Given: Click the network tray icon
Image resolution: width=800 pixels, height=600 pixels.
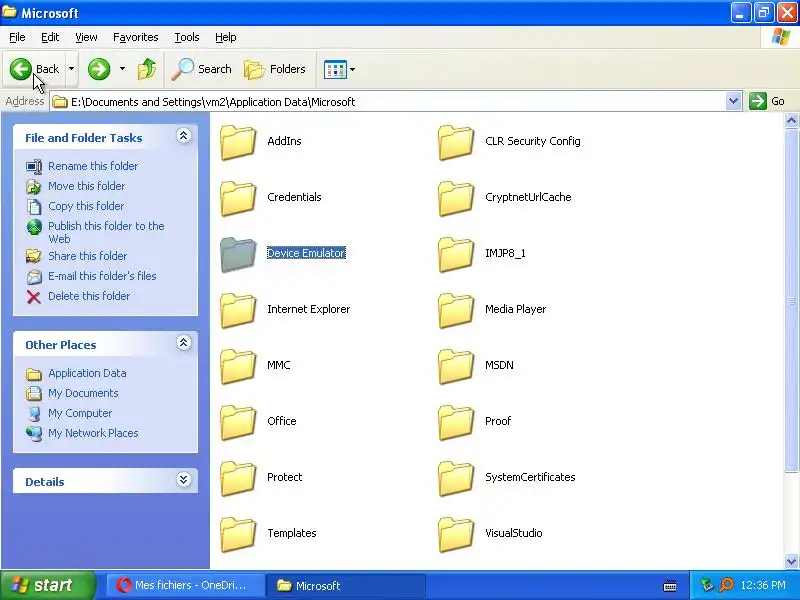Looking at the screenshot, I should (707, 585).
